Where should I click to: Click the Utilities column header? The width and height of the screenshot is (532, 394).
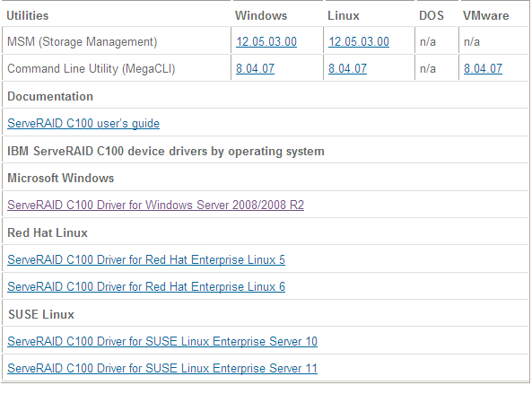coord(28,15)
